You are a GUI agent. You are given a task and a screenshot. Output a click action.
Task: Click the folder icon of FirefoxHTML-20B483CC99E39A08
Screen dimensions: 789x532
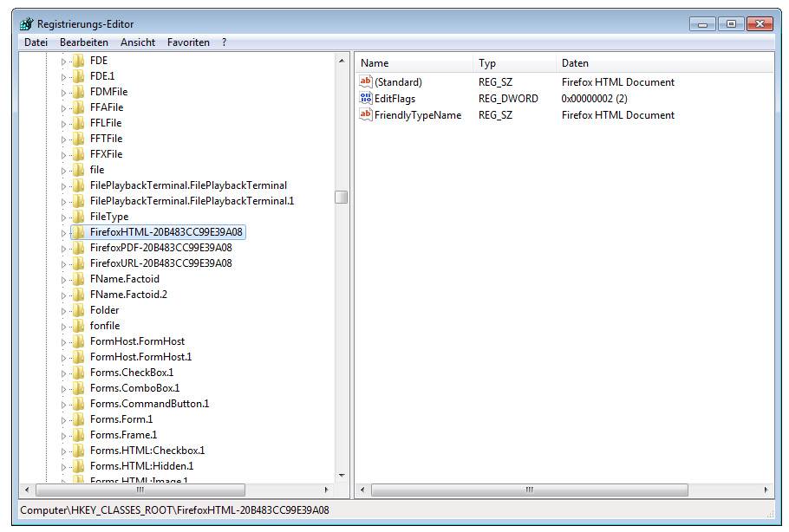(78, 232)
